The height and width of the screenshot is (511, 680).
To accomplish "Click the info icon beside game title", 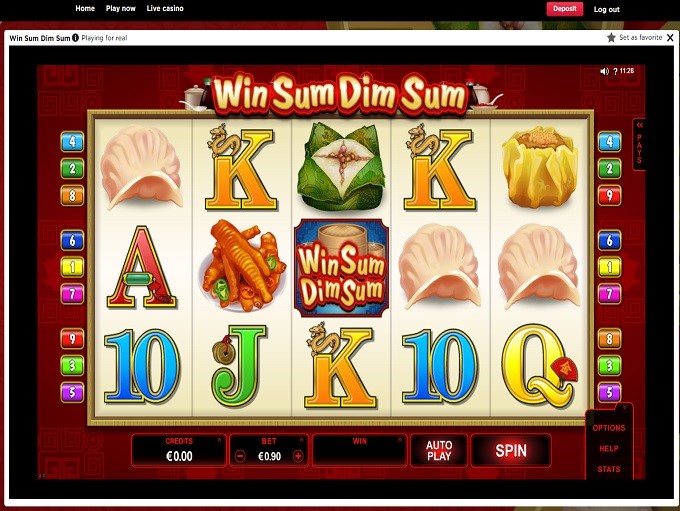I will [x=75, y=38].
